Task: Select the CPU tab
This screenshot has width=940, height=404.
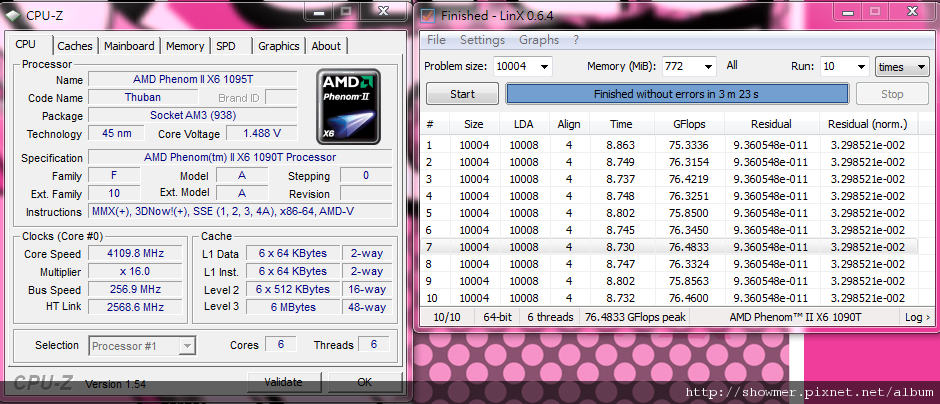Action: click(x=26, y=44)
